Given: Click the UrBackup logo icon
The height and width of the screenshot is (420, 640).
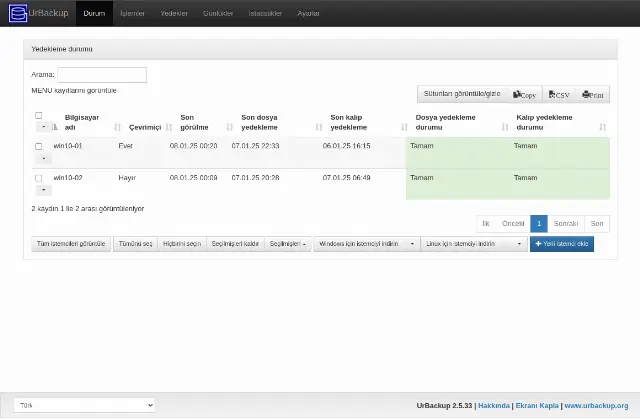Looking at the screenshot, I should coord(18,13).
